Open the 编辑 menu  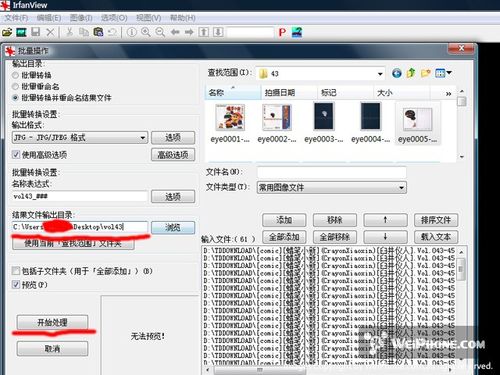[x=49, y=18]
